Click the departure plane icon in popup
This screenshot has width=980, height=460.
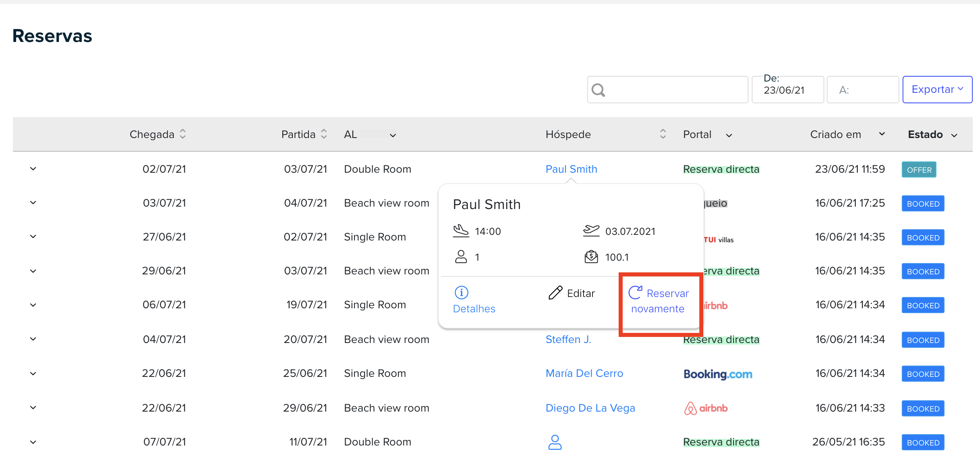(x=591, y=231)
